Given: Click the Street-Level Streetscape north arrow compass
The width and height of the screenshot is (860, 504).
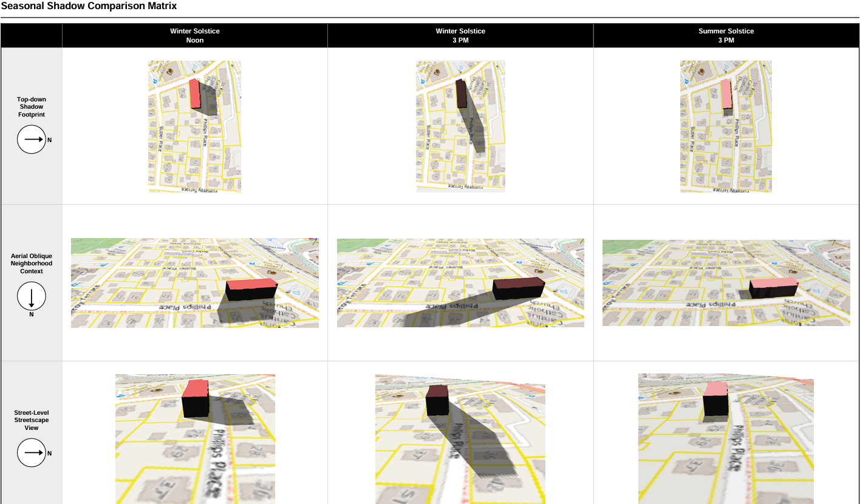Looking at the screenshot, I should [x=32, y=452].
